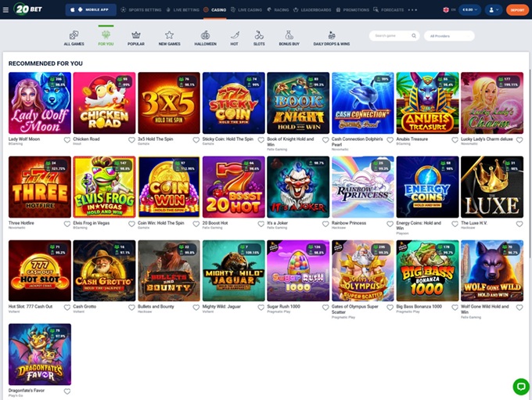Click the Search game field

click(394, 36)
